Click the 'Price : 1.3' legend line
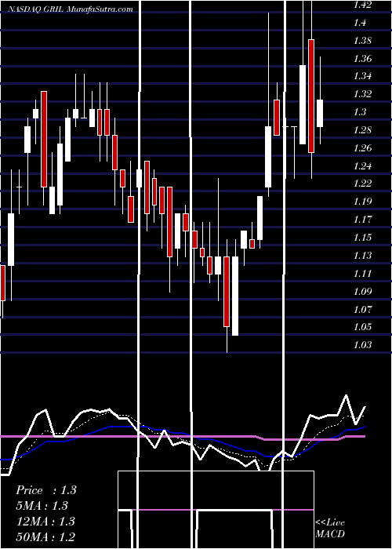392x549 pixels. [45, 490]
